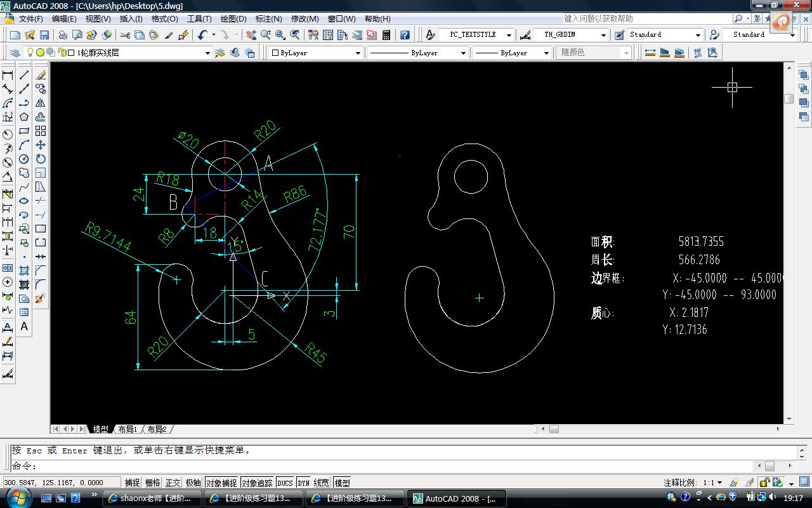The width and height of the screenshot is (812, 508).
Task: Select the Aligned dimension tool
Action: (x=8, y=89)
